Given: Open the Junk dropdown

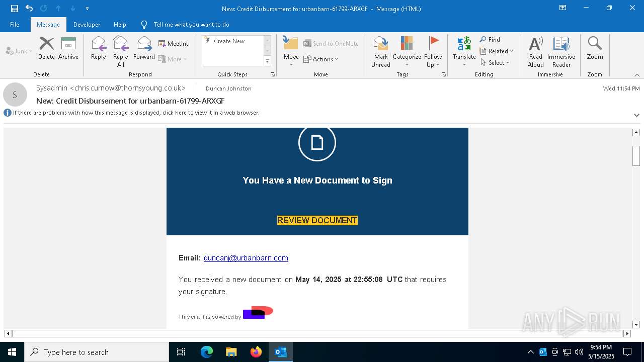Looking at the screenshot, I should (x=19, y=51).
